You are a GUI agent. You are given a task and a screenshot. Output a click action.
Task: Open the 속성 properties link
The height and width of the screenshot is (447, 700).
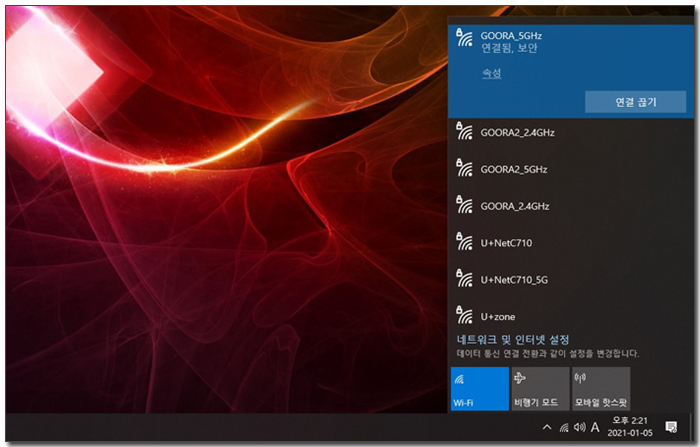click(492, 73)
